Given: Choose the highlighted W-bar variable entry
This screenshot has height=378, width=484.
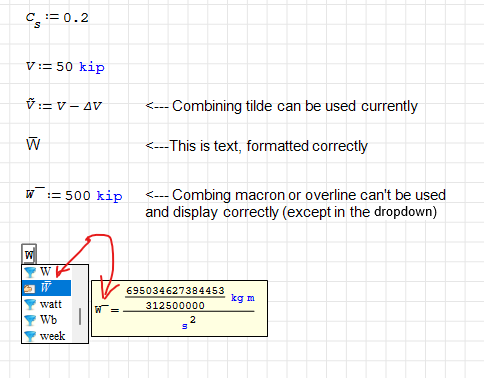Looking at the screenshot, I should 46,288.
